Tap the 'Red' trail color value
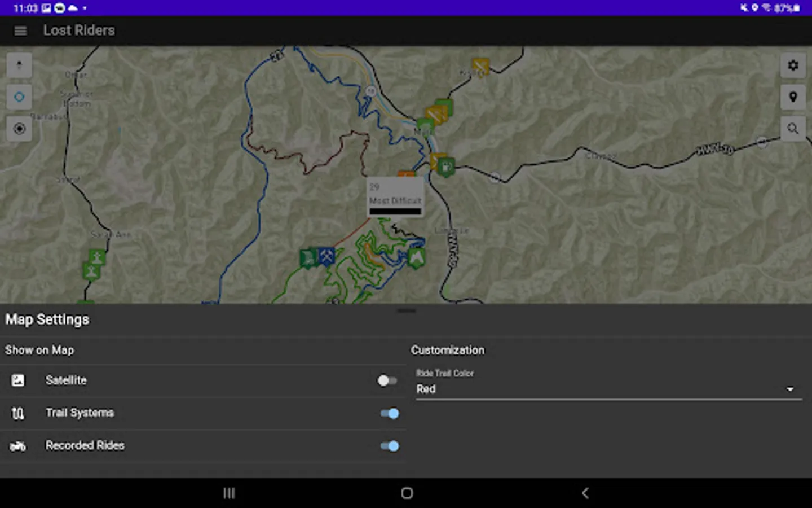 (x=426, y=389)
